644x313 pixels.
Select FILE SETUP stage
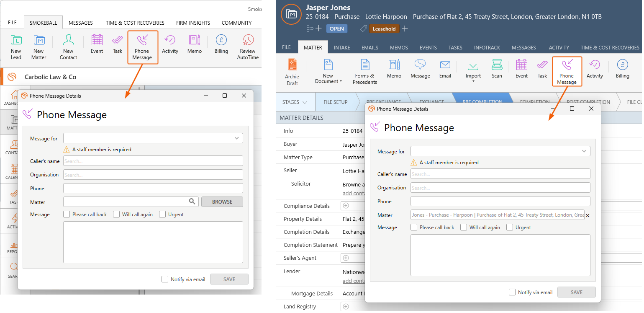point(336,102)
